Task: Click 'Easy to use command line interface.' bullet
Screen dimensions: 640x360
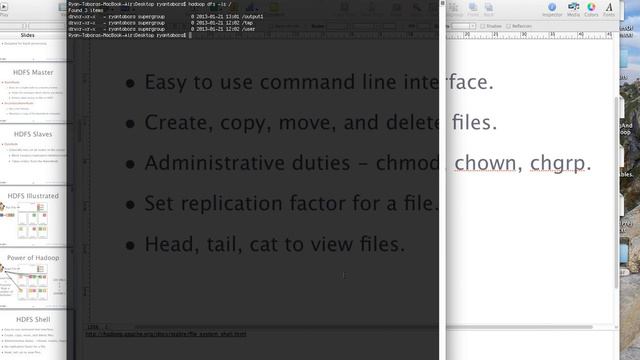Action: pyautogui.click(x=319, y=82)
